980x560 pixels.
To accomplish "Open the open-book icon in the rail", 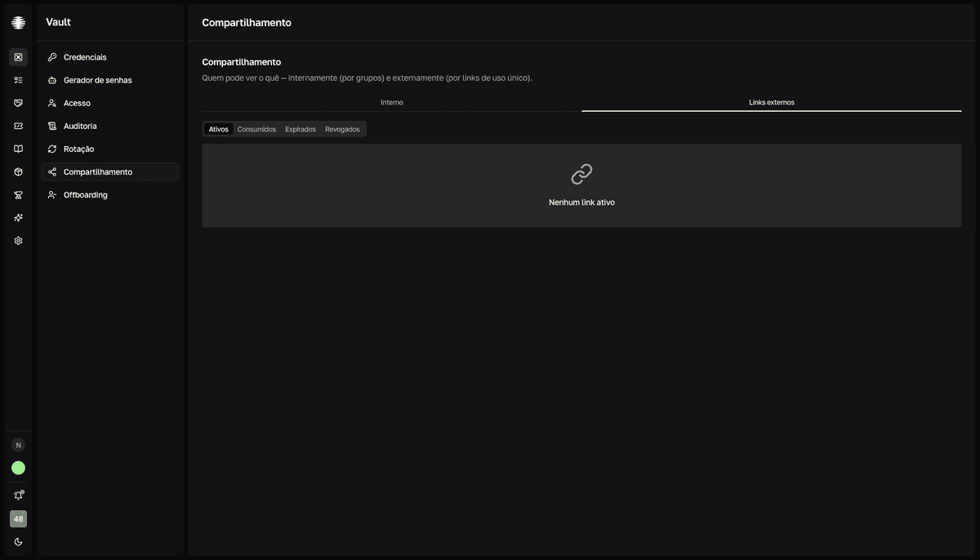I will (x=18, y=149).
